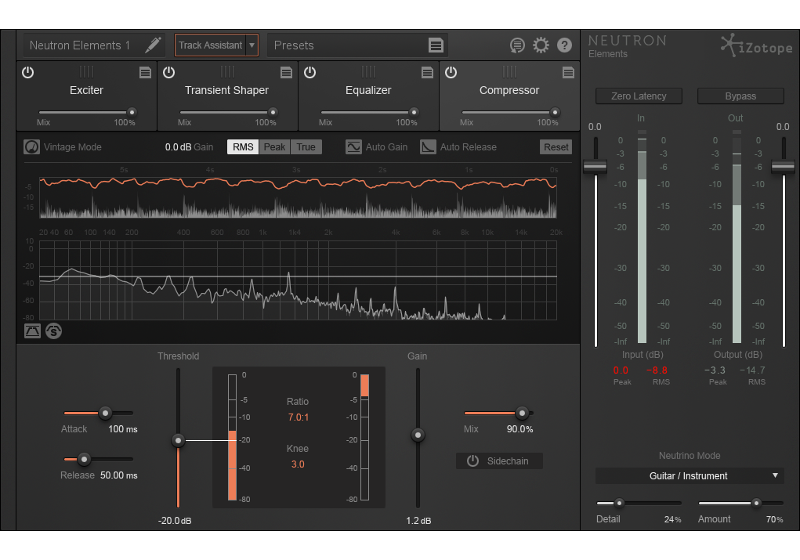The width and height of the screenshot is (800, 560).
Task: Open the help question mark icon
Action: [564, 45]
